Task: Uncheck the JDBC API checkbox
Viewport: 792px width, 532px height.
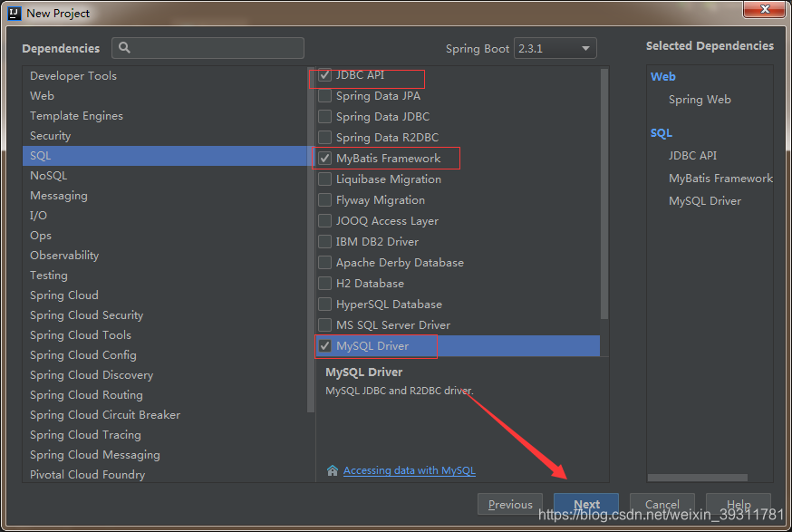Action: point(324,75)
